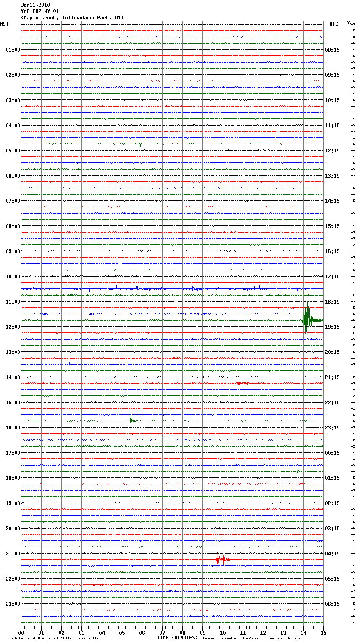
Task: Click the 19:15 UTC label
Action: click(332, 327)
